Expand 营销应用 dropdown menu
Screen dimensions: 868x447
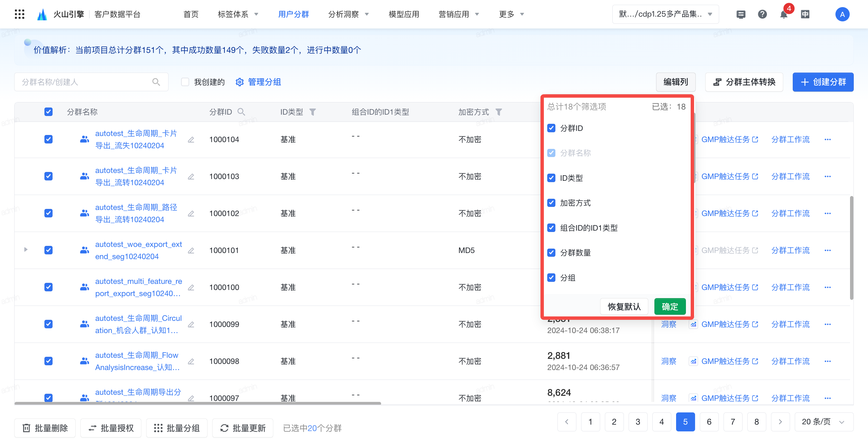[459, 14]
